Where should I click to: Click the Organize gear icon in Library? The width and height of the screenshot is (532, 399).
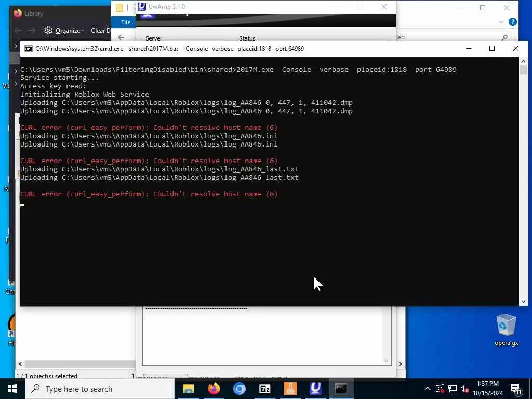click(x=48, y=30)
